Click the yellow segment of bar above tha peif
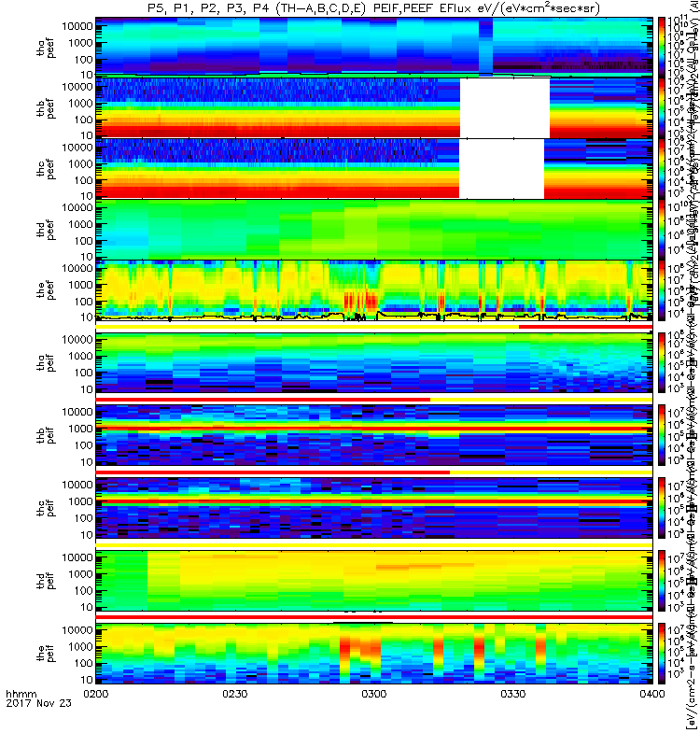Image resolution: width=700 pixels, height=747 pixels. (307, 327)
